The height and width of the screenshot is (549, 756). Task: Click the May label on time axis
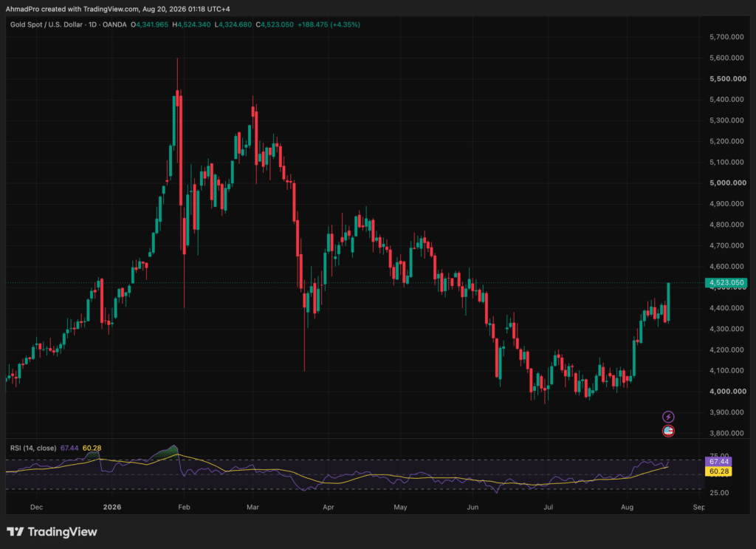click(400, 507)
